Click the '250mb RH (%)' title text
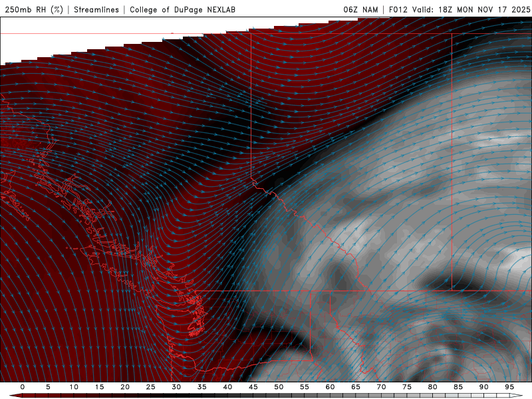 click(x=34, y=9)
